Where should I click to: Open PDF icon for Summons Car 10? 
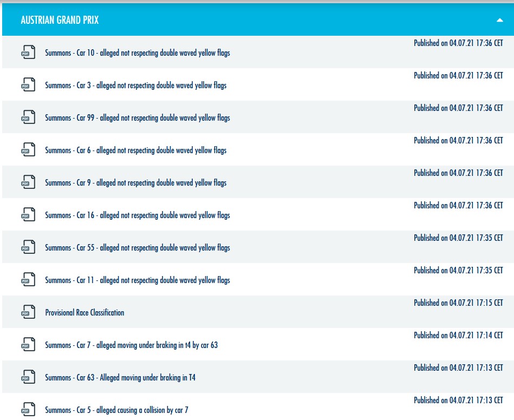[28, 52]
